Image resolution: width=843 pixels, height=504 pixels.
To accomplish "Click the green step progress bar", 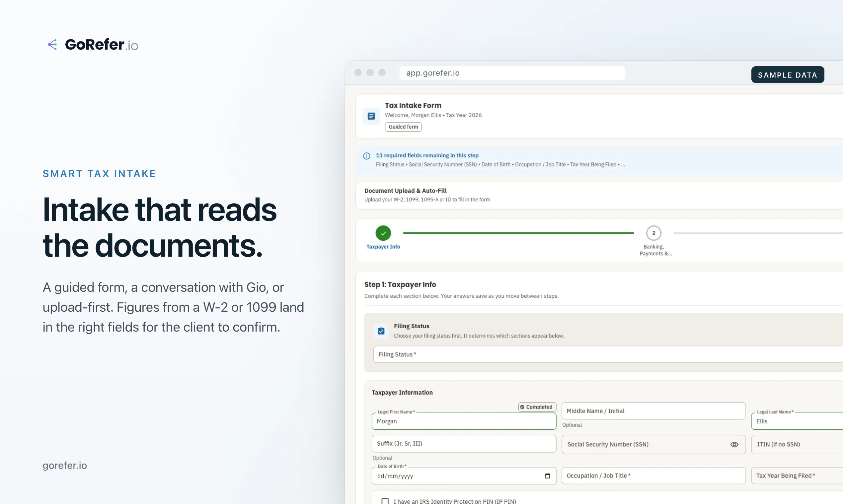I will [x=518, y=233].
